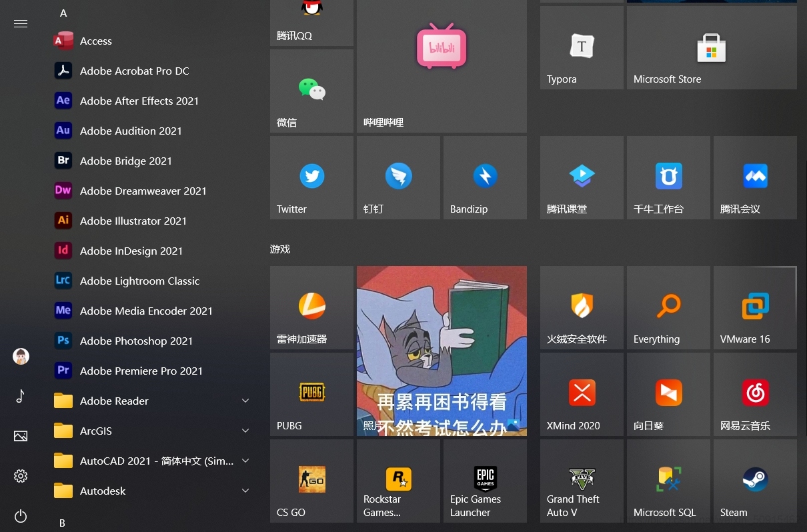This screenshot has width=807, height=532.
Task: Launch the Microsoft SQL tile
Action: [x=668, y=481]
